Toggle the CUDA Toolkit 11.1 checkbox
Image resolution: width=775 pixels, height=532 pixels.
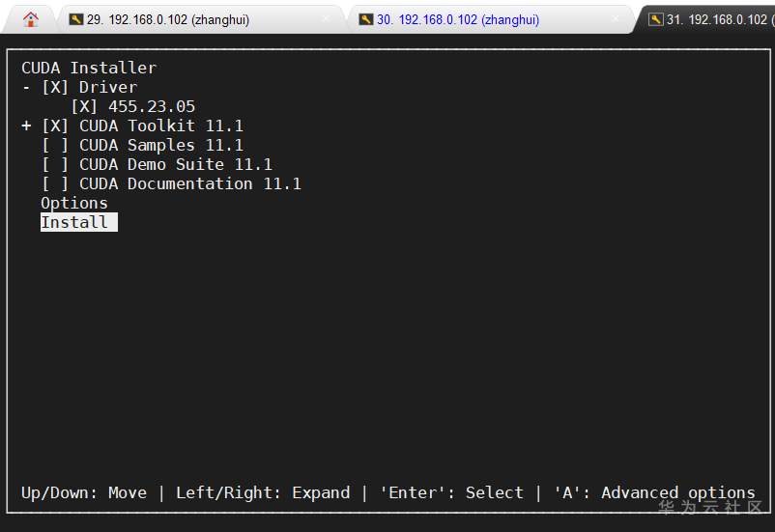point(55,126)
